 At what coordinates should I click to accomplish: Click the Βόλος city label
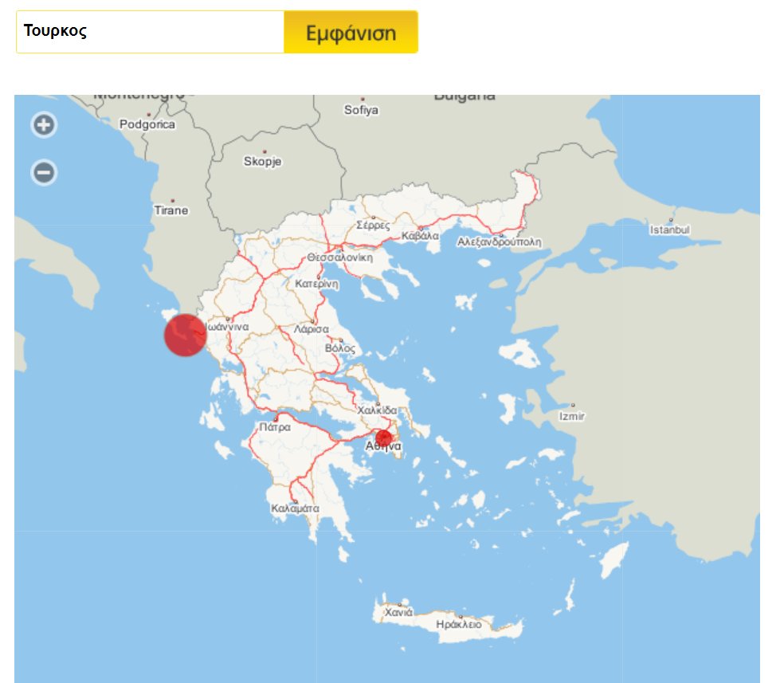(340, 348)
